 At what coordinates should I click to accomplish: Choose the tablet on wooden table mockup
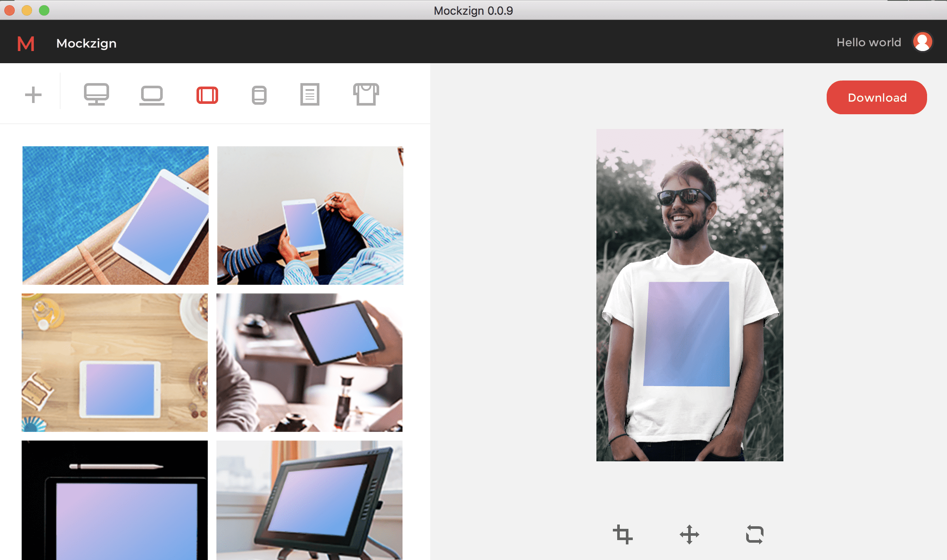click(115, 362)
